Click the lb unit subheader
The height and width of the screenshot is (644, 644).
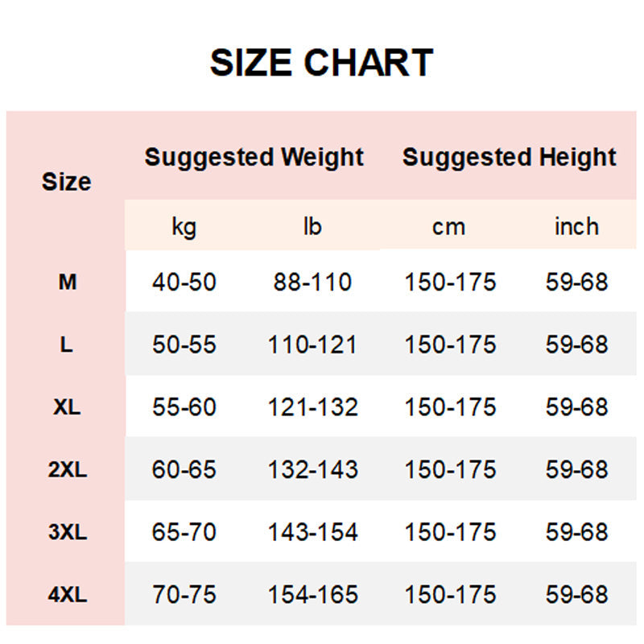pos(312,226)
